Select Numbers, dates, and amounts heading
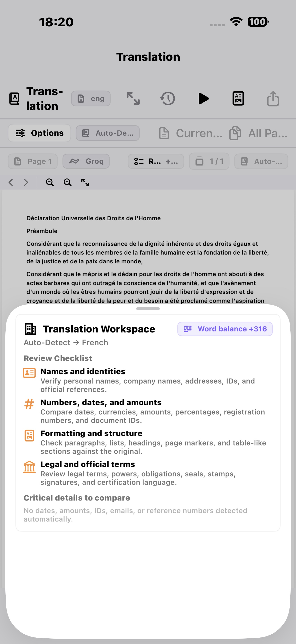The image size is (296, 644). click(x=101, y=402)
